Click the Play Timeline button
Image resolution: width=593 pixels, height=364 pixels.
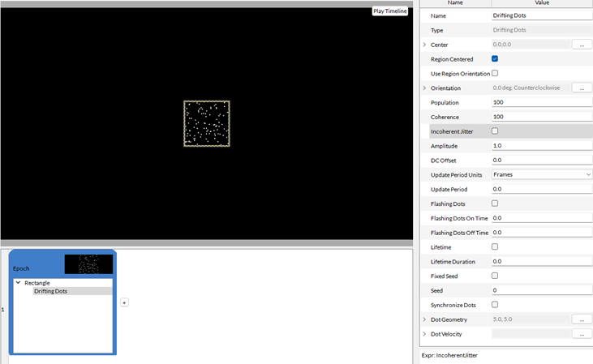pyautogui.click(x=390, y=11)
